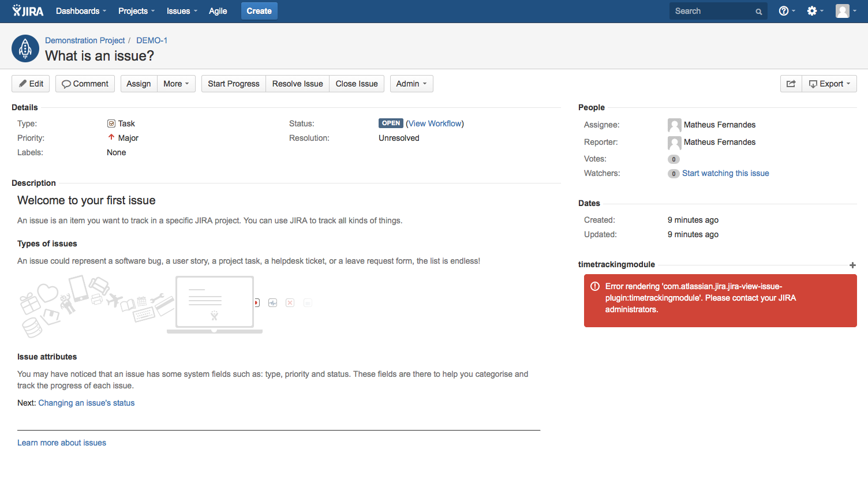Click the Details section heading
Screen dimensions: 868x479
point(25,107)
